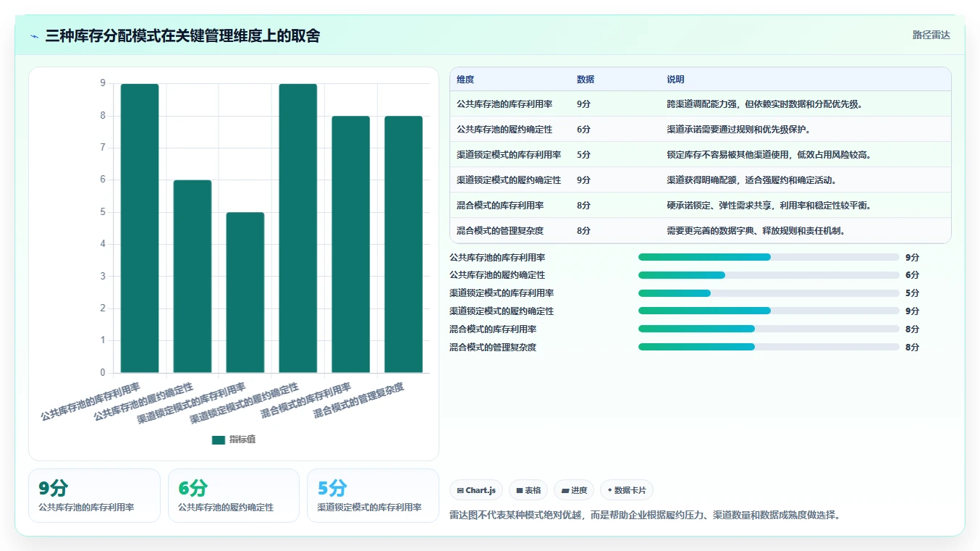Screen dimensions: 980x551
Task: Click description 跨渠道调配能力强，但依赖实时数据和分配优先级
Action: tap(764, 104)
